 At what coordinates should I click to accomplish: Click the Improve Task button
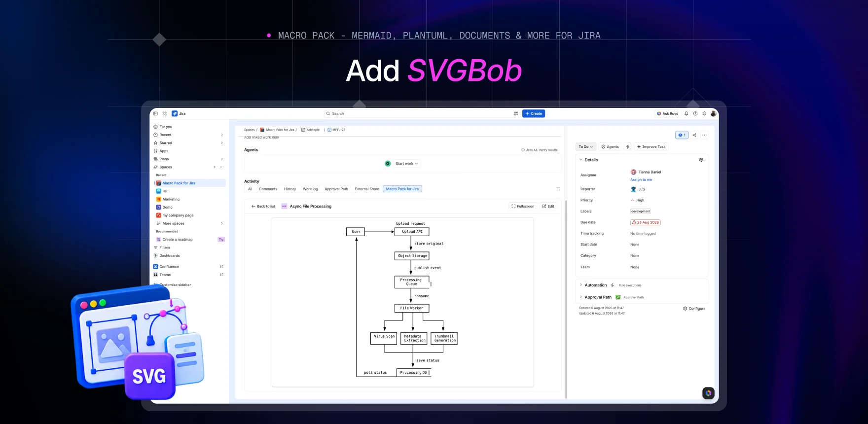click(651, 146)
